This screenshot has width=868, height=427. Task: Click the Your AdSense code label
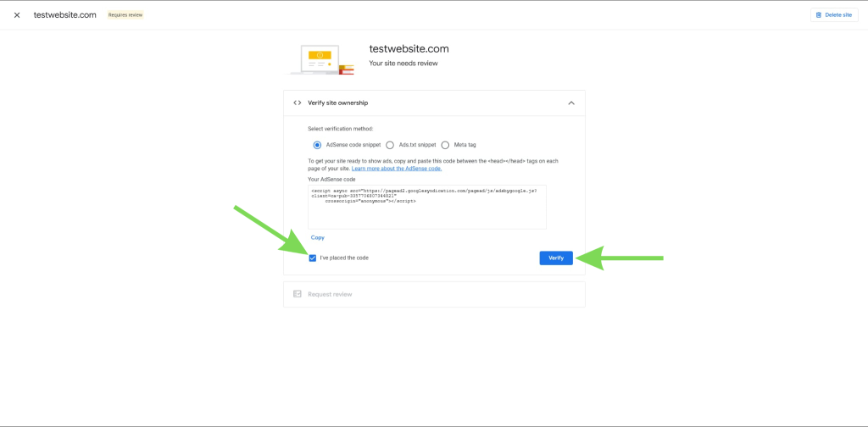click(331, 180)
